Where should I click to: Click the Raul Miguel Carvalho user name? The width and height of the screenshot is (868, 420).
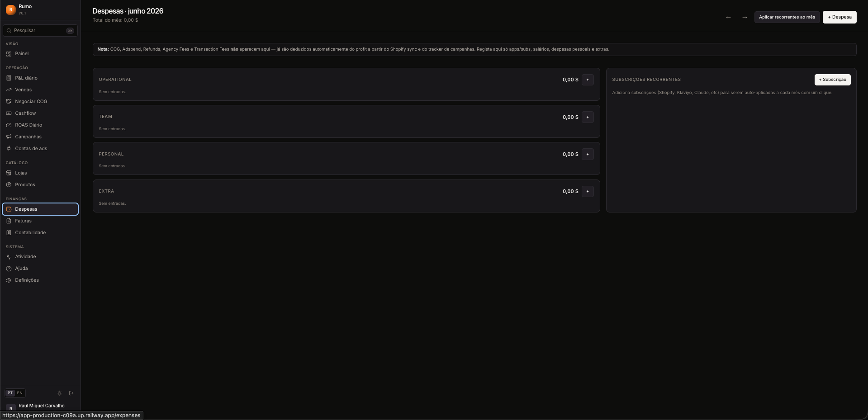click(42, 406)
